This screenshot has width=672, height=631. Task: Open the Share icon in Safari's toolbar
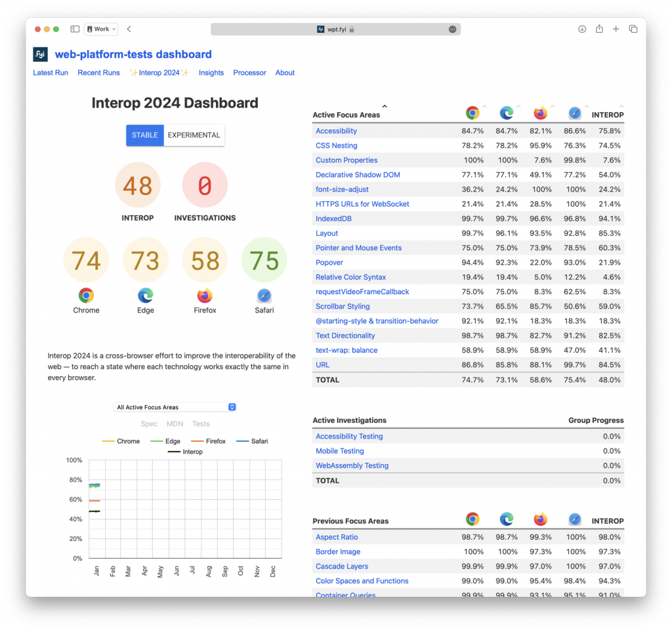598,29
